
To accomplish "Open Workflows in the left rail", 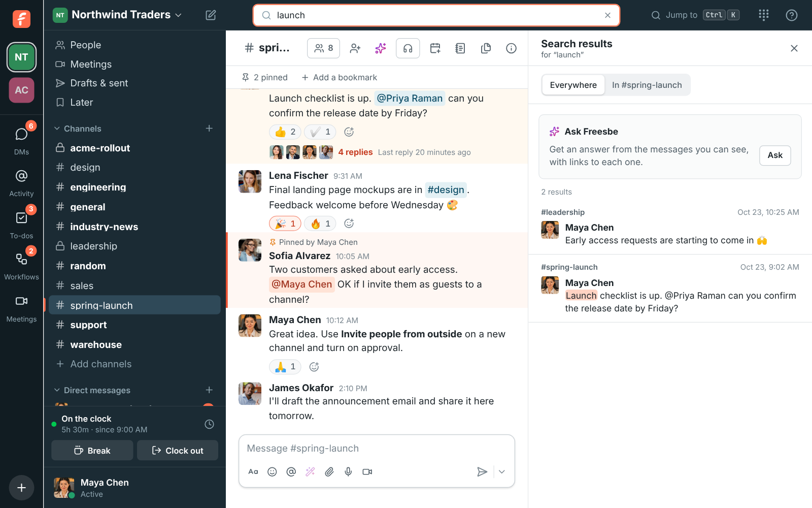I will [x=21, y=265].
